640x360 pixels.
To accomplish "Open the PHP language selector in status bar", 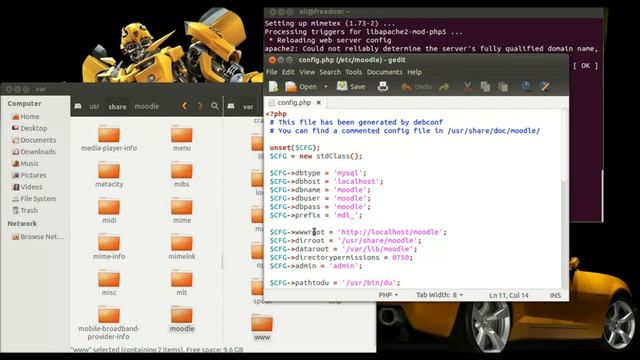I will tap(387, 295).
